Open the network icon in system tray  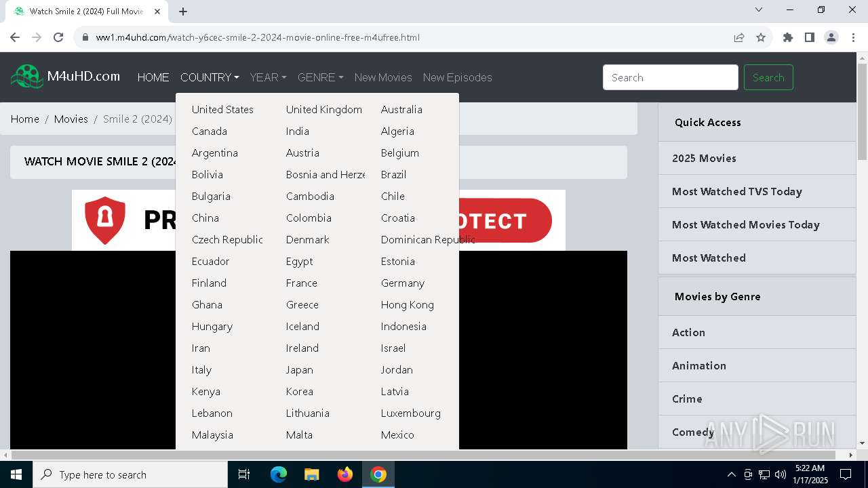tap(764, 474)
